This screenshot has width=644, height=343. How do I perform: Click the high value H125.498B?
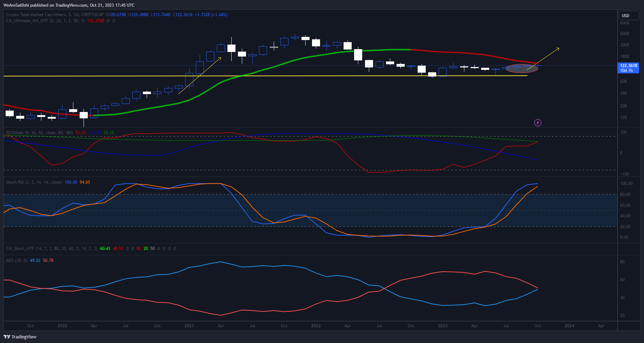pyautogui.click(x=138, y=15)
